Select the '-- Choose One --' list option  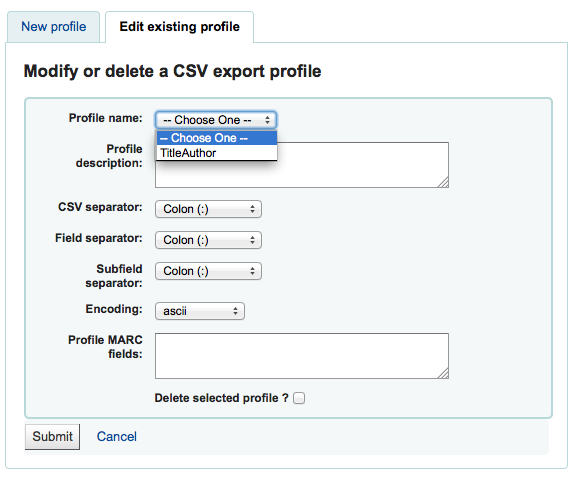pyautogui.click(x=217, y=138)
